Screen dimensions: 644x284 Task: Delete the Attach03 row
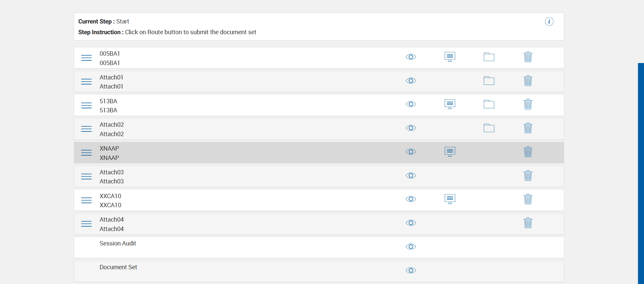[x=528, y=176]
